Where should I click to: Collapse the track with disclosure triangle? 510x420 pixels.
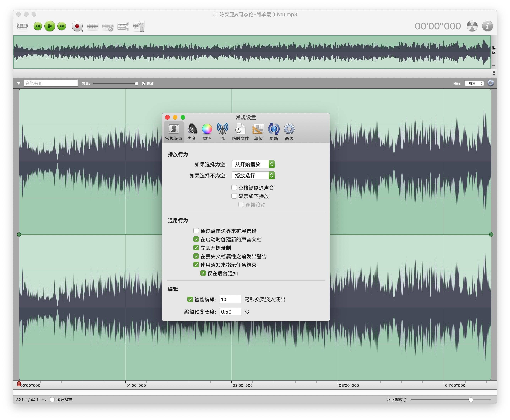click(19, 83)
